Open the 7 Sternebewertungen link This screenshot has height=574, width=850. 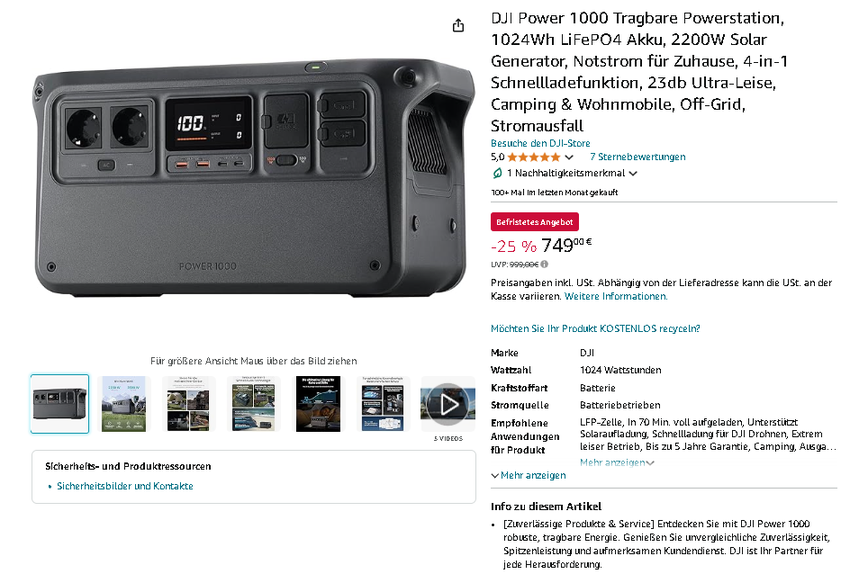click(x=638, y=157)
